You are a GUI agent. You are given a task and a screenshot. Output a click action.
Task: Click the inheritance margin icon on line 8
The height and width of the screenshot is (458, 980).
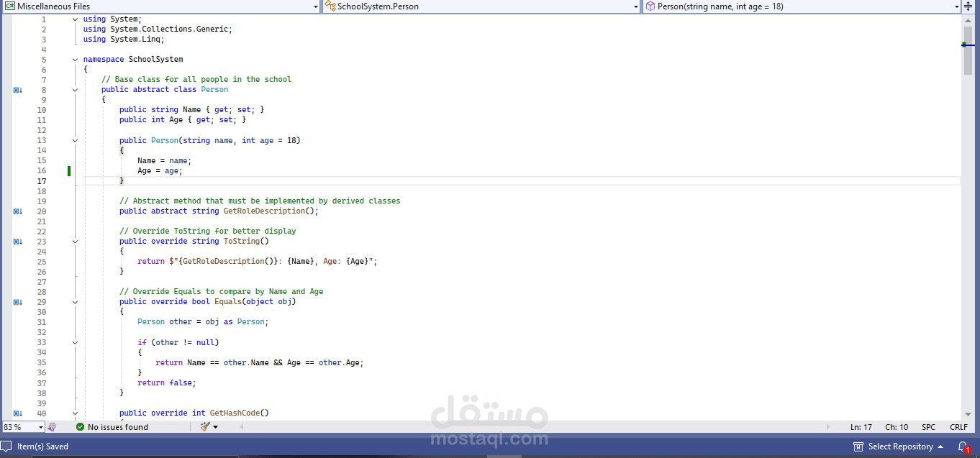click(x=18, y=90)
